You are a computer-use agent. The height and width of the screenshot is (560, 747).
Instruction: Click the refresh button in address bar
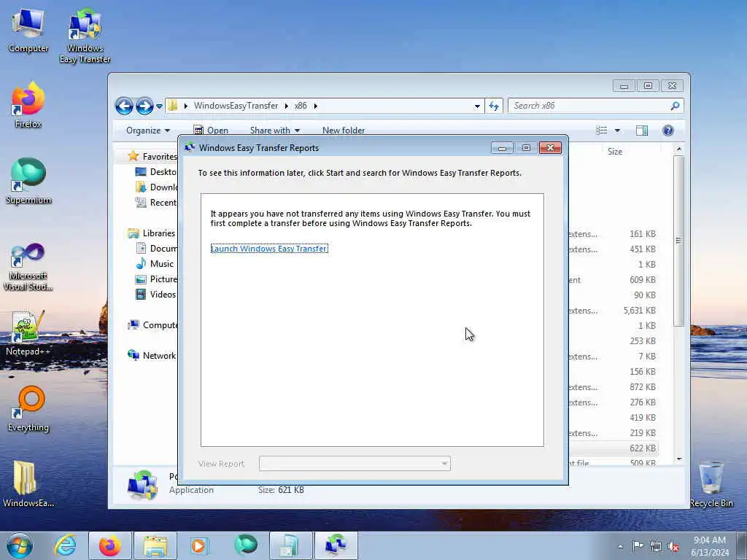point(494,106)
